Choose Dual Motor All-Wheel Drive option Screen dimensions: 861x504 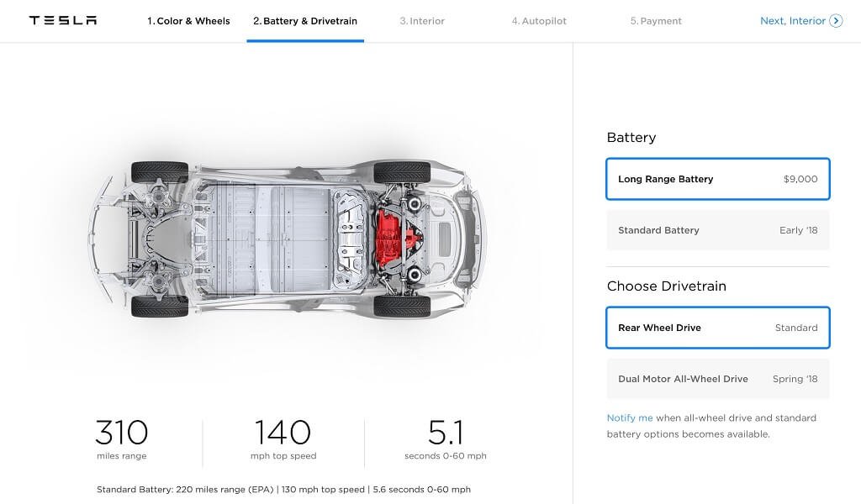[718, 379]
